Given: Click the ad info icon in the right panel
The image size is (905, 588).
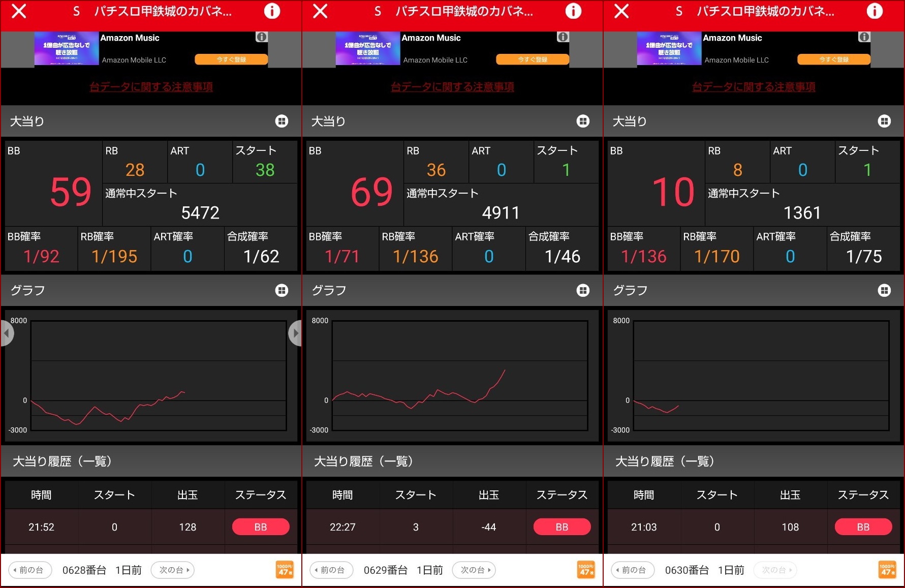Looking at the screenshot, I should (x=864, y=37).
